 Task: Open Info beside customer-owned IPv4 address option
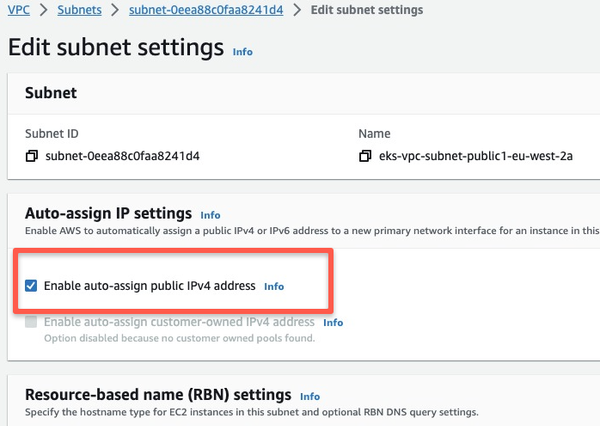click(x=333, y=323)
